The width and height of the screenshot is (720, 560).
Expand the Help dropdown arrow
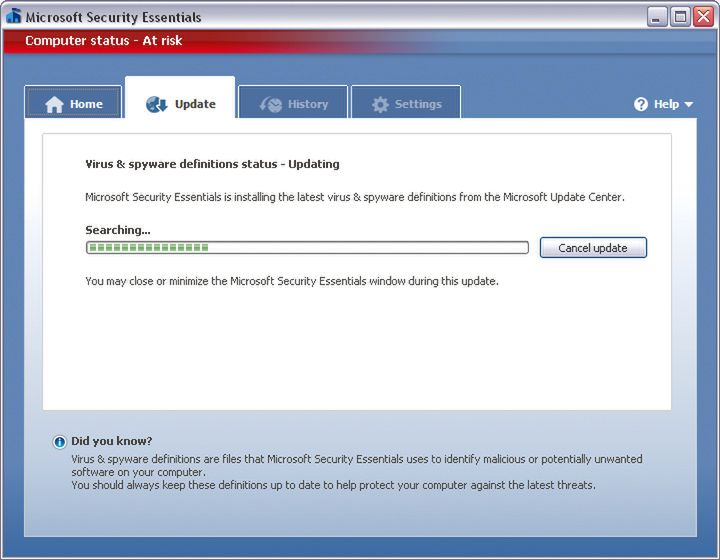(x=689, y=105)
